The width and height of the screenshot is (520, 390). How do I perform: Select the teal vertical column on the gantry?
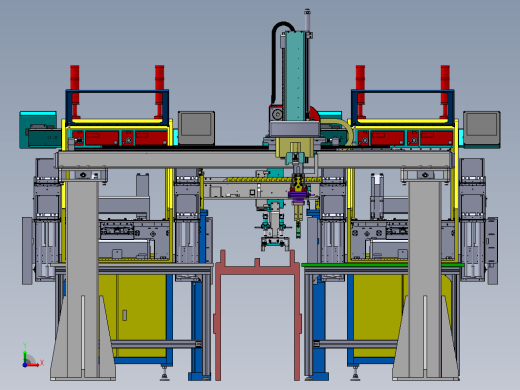(295, 76)
